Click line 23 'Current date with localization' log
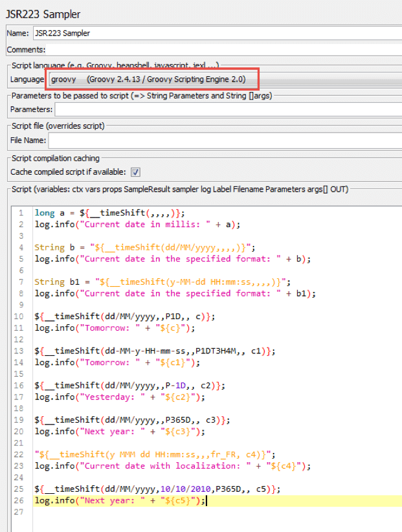 172,466
